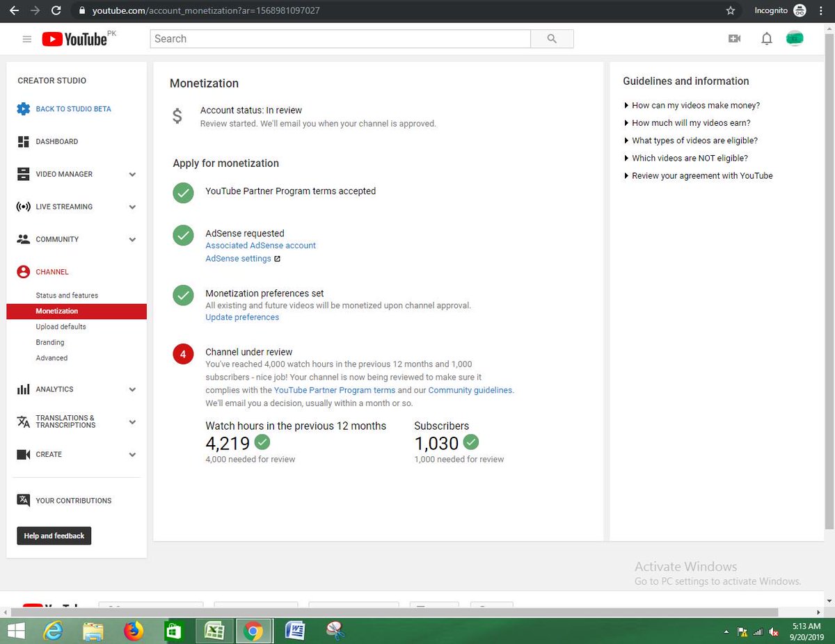
Task: Open the upload video camera icon
Action: coord(734,39)
